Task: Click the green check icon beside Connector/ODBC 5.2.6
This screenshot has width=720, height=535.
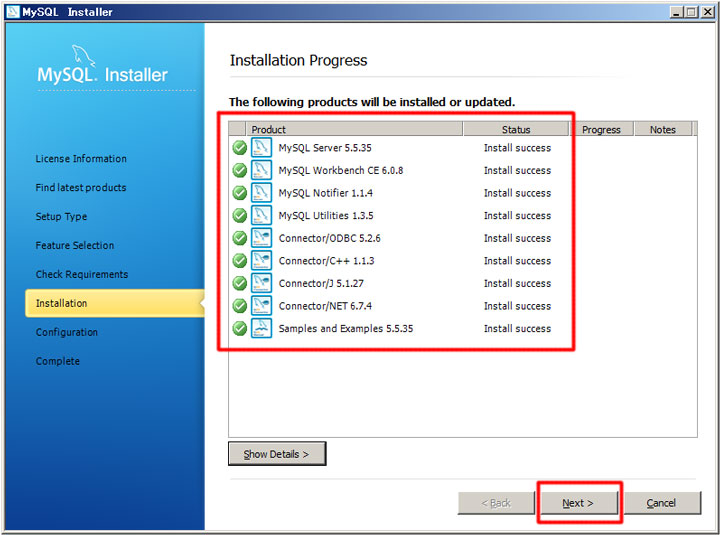Action: tap(240, 238)
